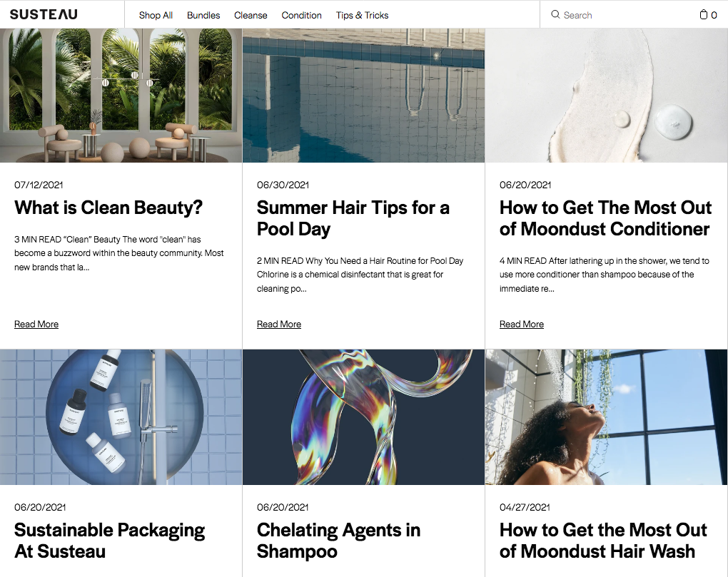Open Chelating Agents in Shampoo title
The width and height of the screenshot is (728, 577).
338,541
